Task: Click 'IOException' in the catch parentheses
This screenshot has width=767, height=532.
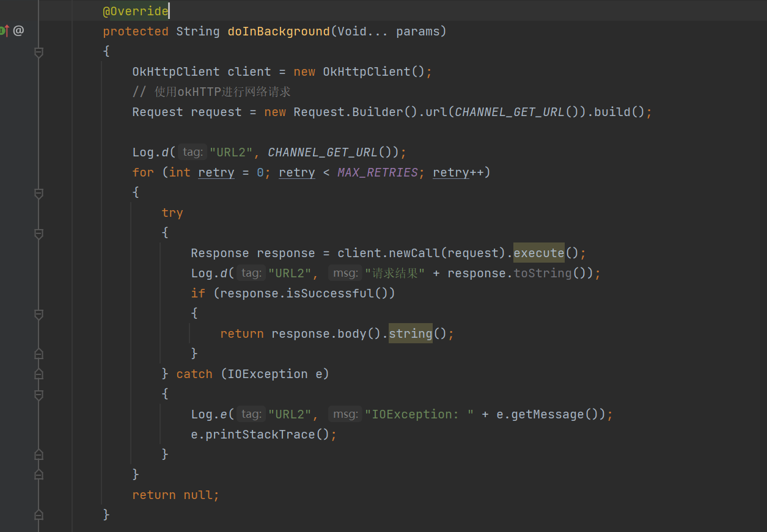Action: [x=268, y=374]
